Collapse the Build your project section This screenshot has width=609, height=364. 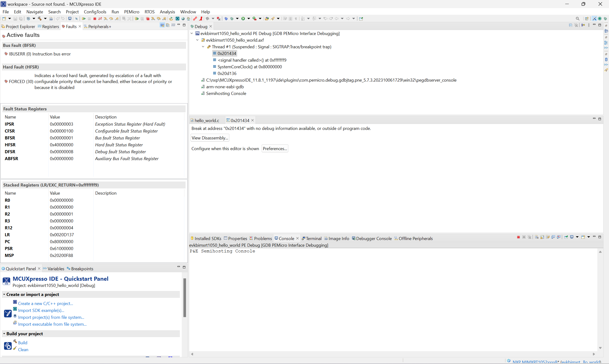coord(4,334)
